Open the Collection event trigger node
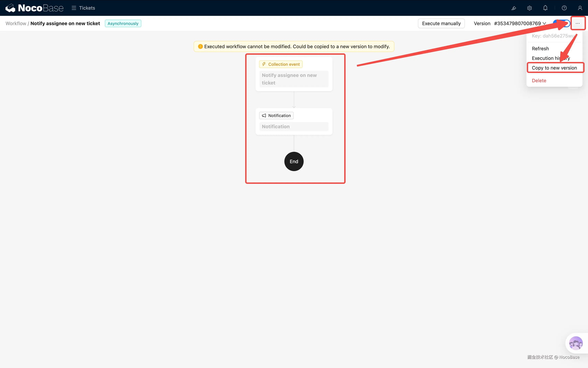The height and width of the screenshot is (368, 588). point(294,74)
